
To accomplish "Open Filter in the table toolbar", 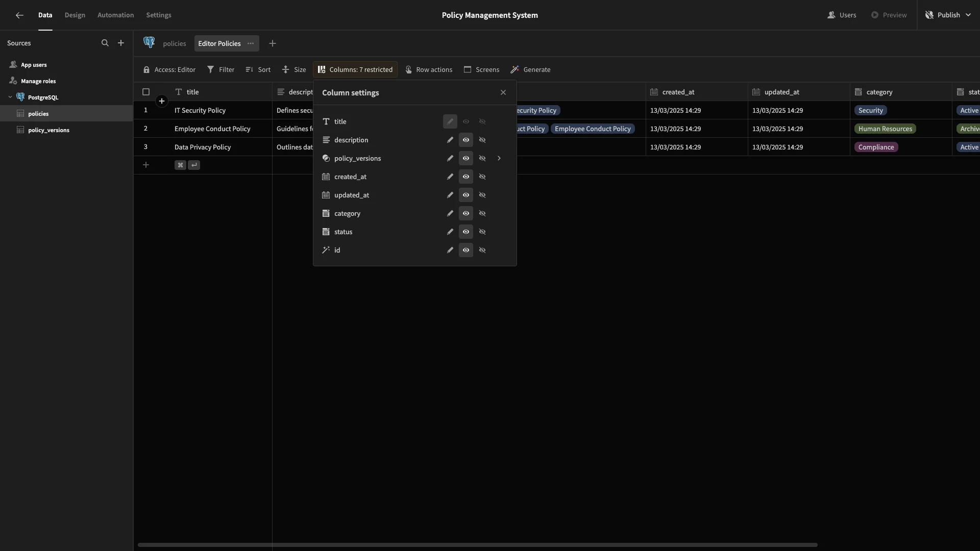I will pyautogui.click(x=220, y=69).
